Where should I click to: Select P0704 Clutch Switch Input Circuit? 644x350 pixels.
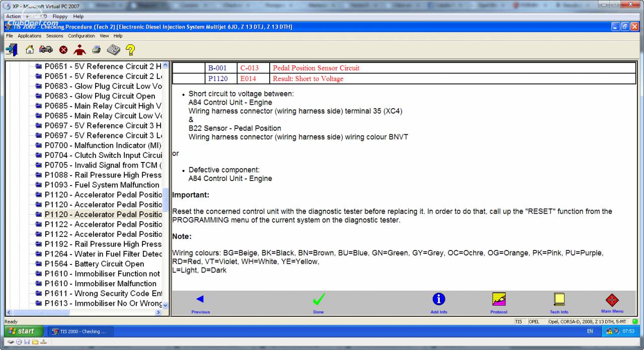click(99, 155)
